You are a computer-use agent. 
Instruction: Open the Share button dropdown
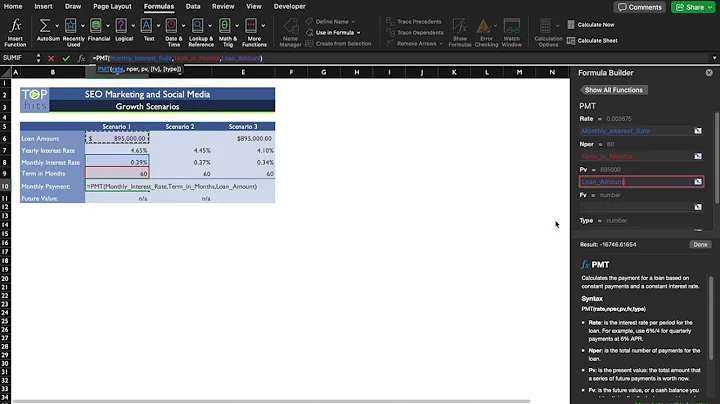(x=710, y=7)
